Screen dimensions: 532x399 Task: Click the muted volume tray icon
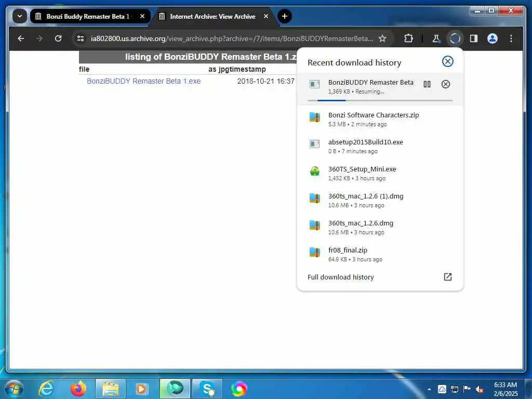pyautogui.click(x=480, y=389)
